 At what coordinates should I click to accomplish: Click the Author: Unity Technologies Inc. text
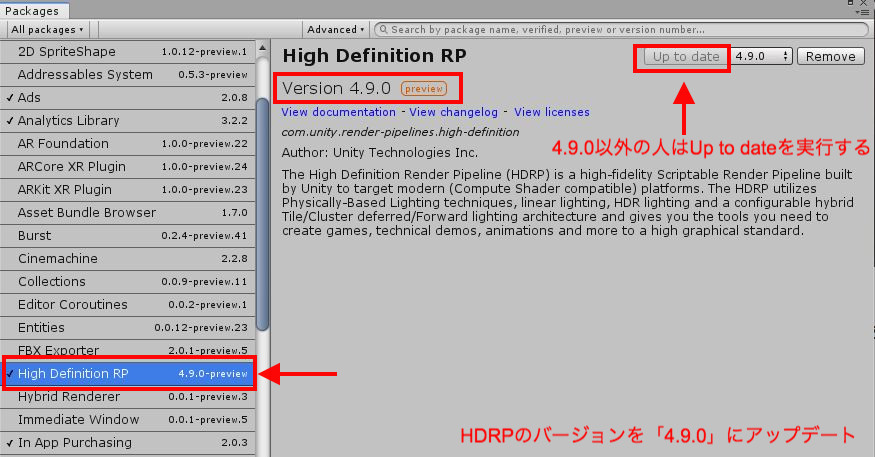point(379,153)
